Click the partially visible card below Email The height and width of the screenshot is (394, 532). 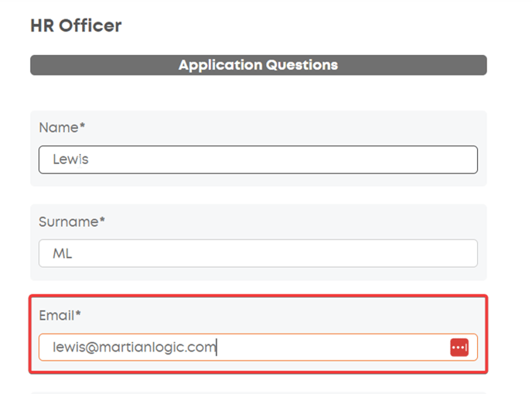coord(258,393)
